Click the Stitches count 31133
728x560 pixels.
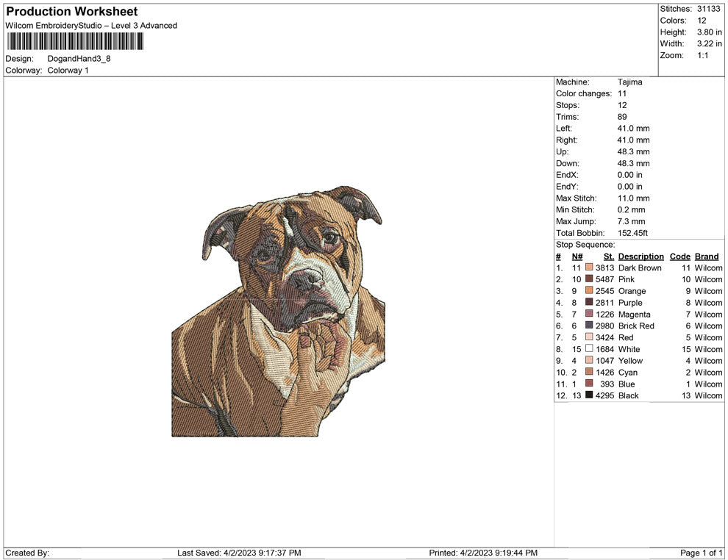708,9
